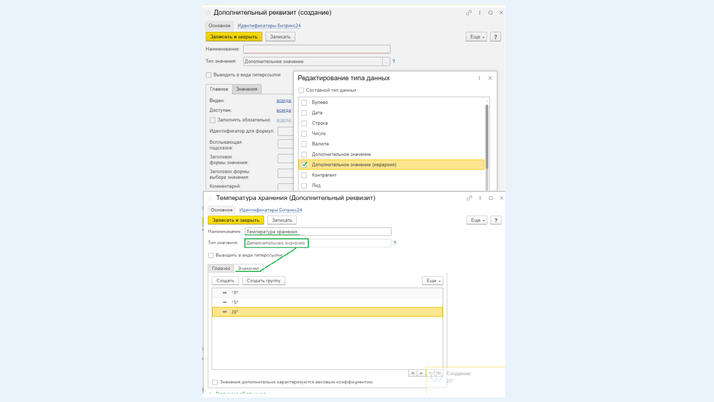Click the Создать группу button
Viewport: 714px width, 402px height.
(x=264, y=281)
